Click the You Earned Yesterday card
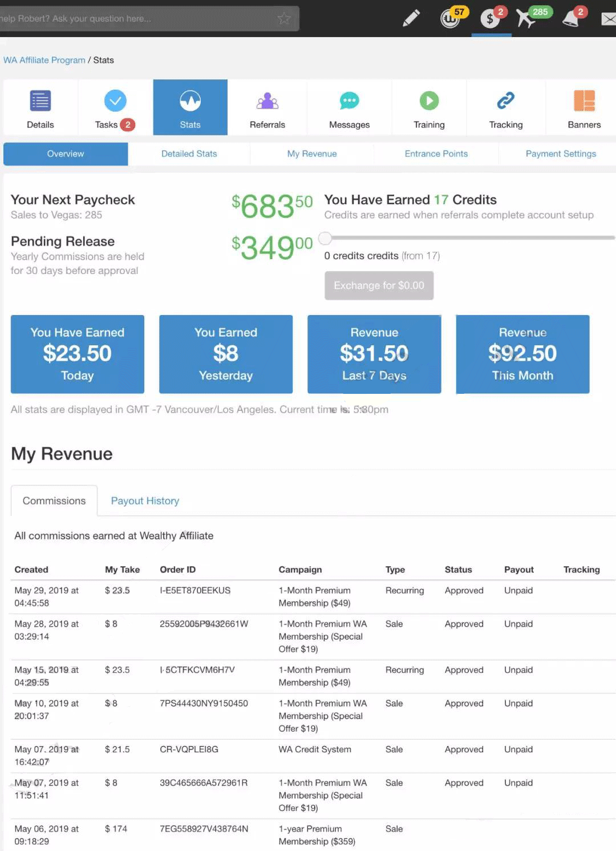The width and height of the screenshot is (616, 851). click(x=226, y=354)
